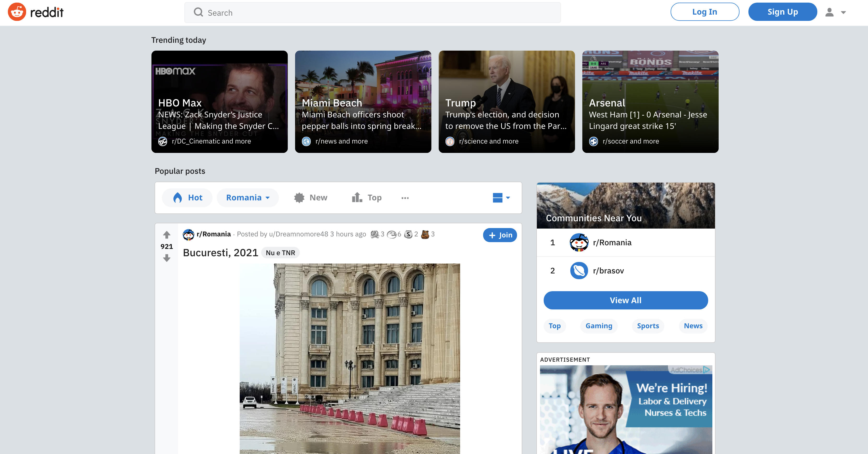
Task: Click the Sign Up button
Action: (x=782, y=12)
